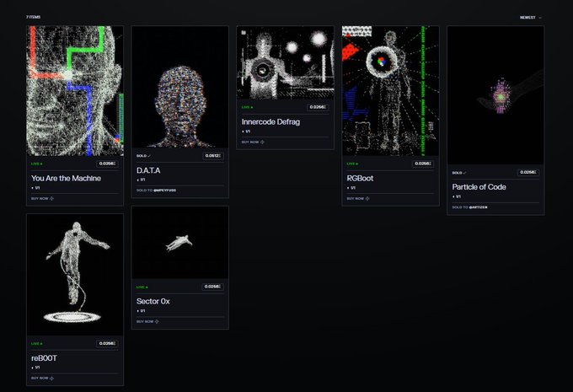Screen dimensions: 573x392
Task: Click the 'Sector 0x' title
Action: point(153,301)
